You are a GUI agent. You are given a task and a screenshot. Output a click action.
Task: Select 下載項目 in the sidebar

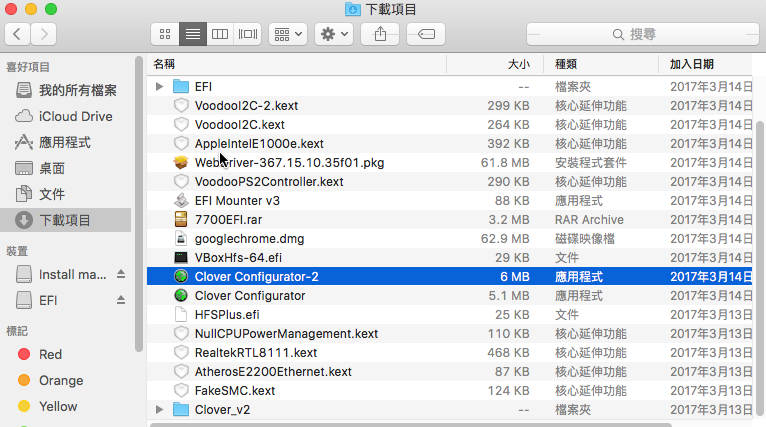65,220
